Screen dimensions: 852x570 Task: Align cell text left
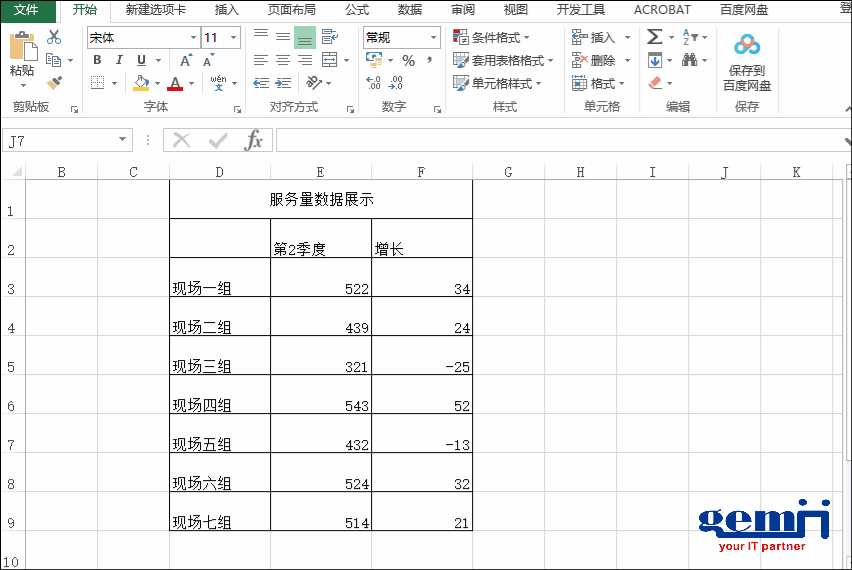pyautogui.click(x=261, y=60)
